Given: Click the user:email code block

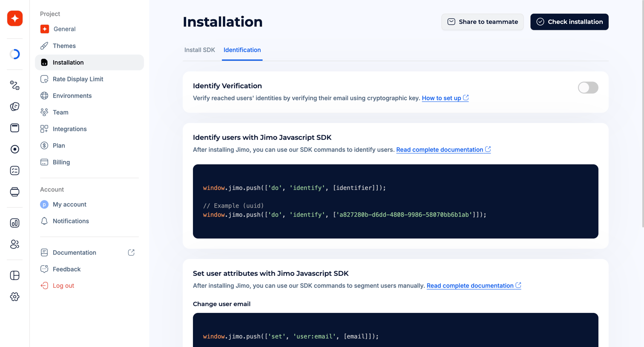Looking at the screenshot, I should [x=396, y=330].
